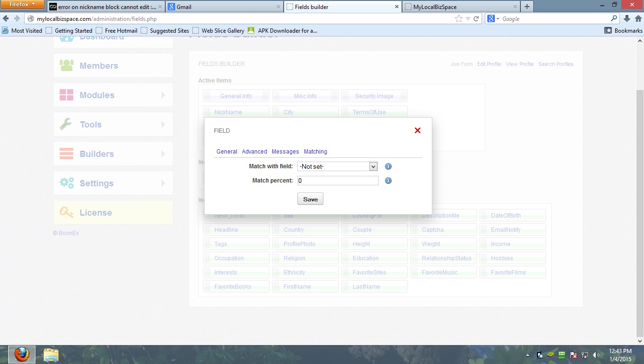Go to browser home icon

[637, 19]
